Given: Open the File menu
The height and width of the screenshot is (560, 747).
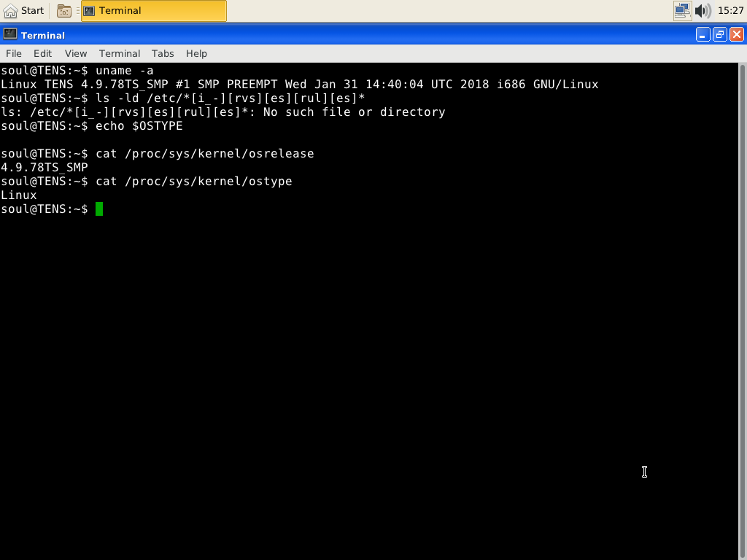Looking at the screenshot, I should (x=14, y=53).
